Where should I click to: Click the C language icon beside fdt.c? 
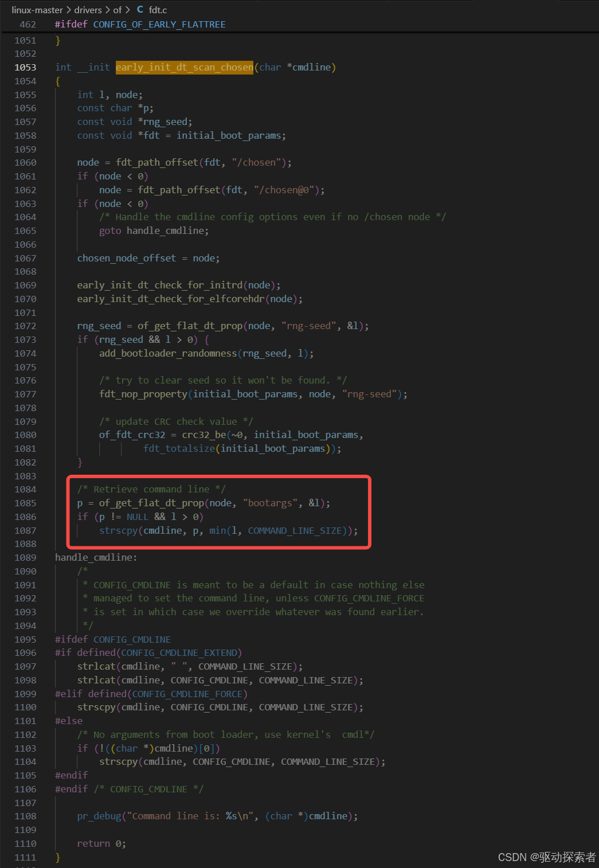pos(140,10)
